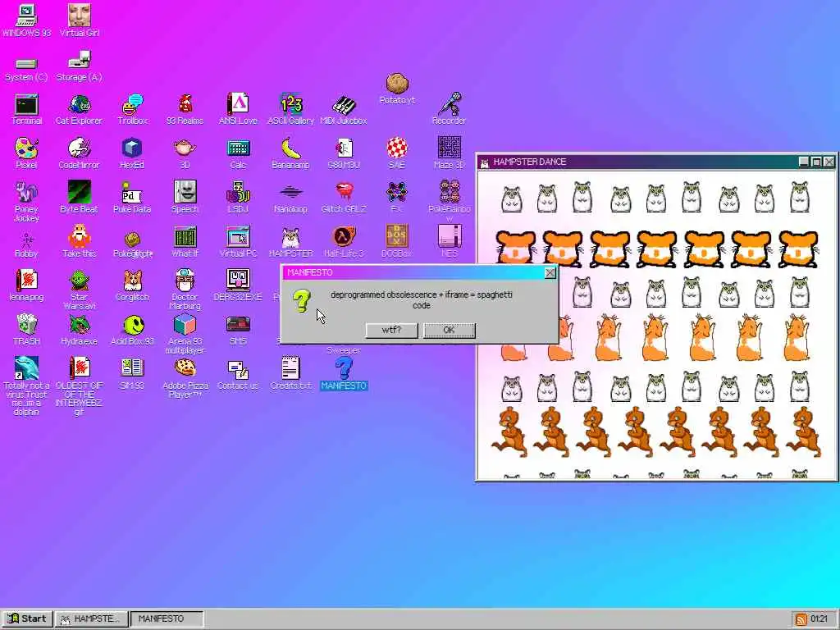Launch the LSDJ icon
Image resolution: width=840 pixels, height=630 pixels.
tap(238, 198)
